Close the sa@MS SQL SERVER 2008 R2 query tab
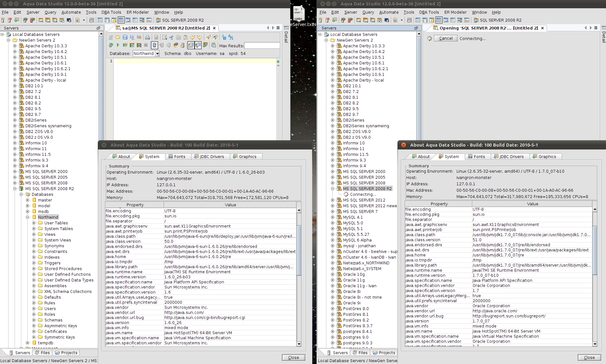606x364 pixels. pos(215,28)
